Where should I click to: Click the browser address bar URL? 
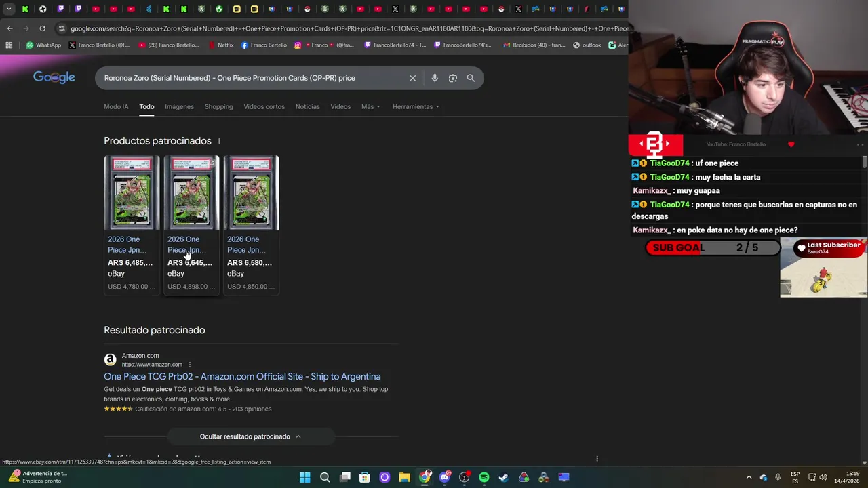[x=349, y=28]
